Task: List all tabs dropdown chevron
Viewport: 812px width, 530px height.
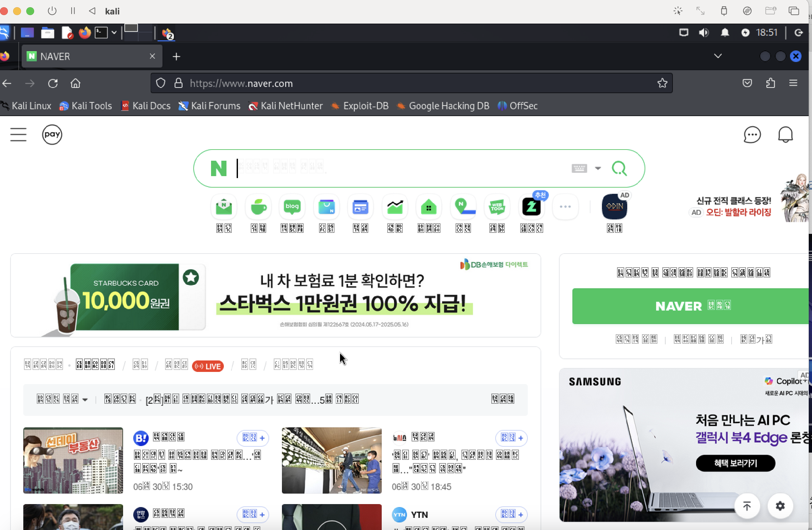Action: coord(718,56)
